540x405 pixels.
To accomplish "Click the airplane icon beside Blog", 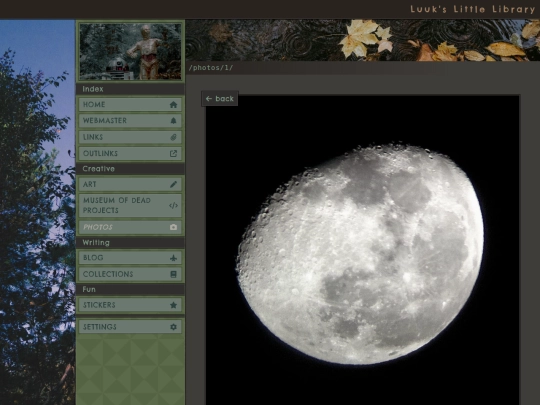I will (x=173, y=258).
